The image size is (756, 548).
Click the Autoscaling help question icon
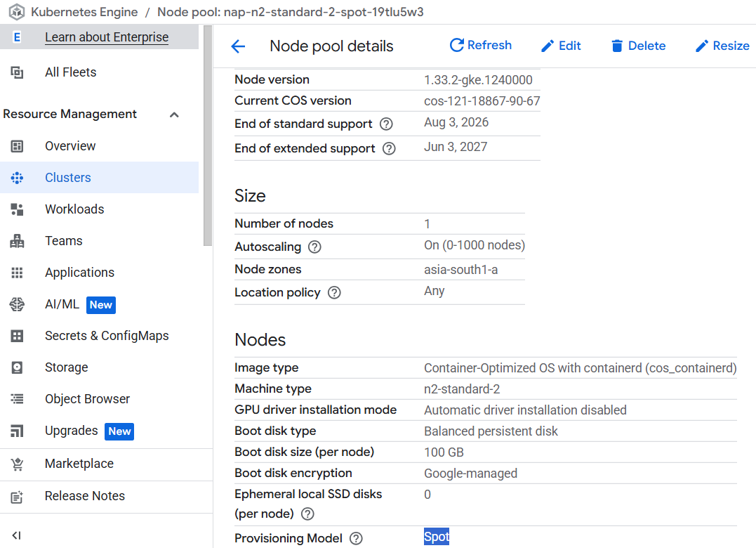[314, 247]
